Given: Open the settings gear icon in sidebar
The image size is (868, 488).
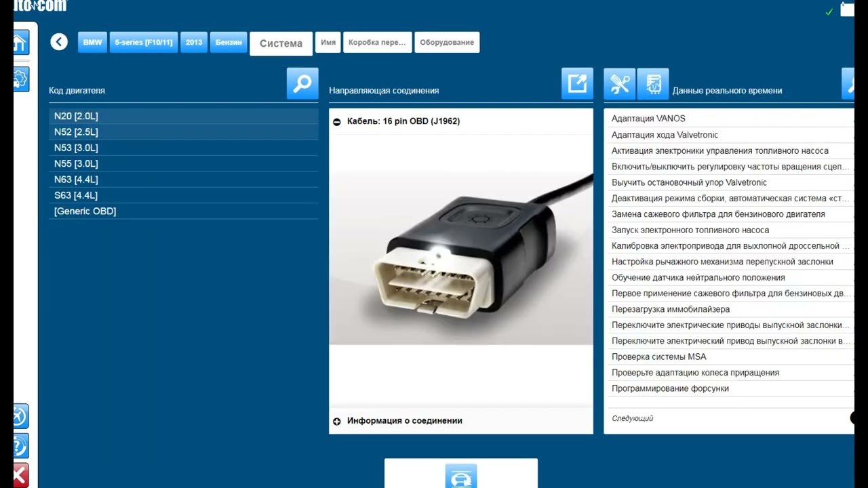Looking at the screenshot, I should [20, 79].
